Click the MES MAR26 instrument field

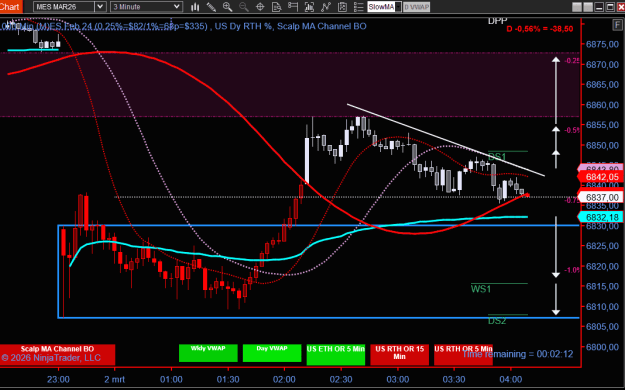coord(64,7)
